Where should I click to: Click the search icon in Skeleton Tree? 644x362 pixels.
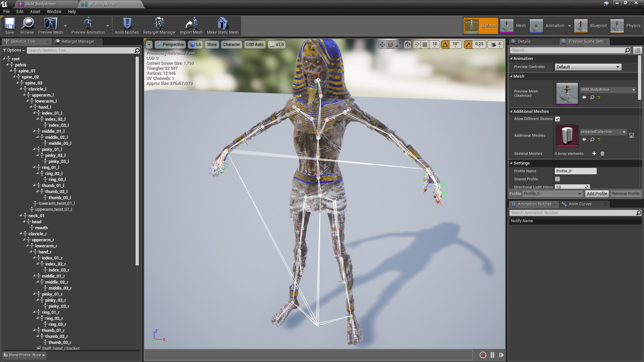point(137,51)
